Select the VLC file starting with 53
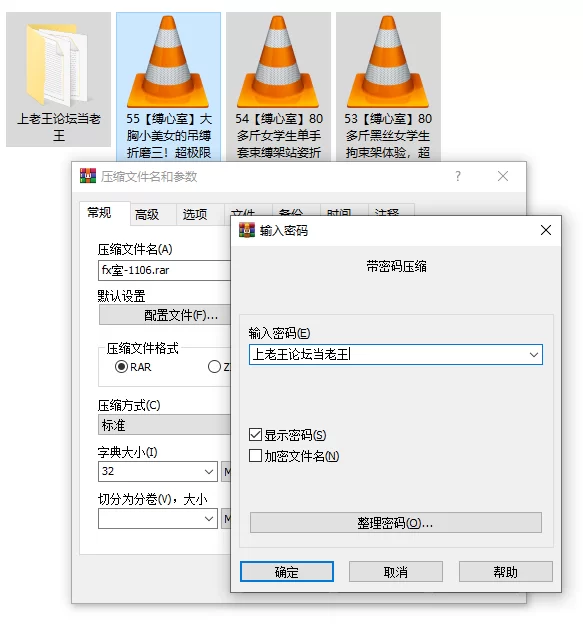The width and height of the screenshot is (583, 634). [x=388, y=87]
